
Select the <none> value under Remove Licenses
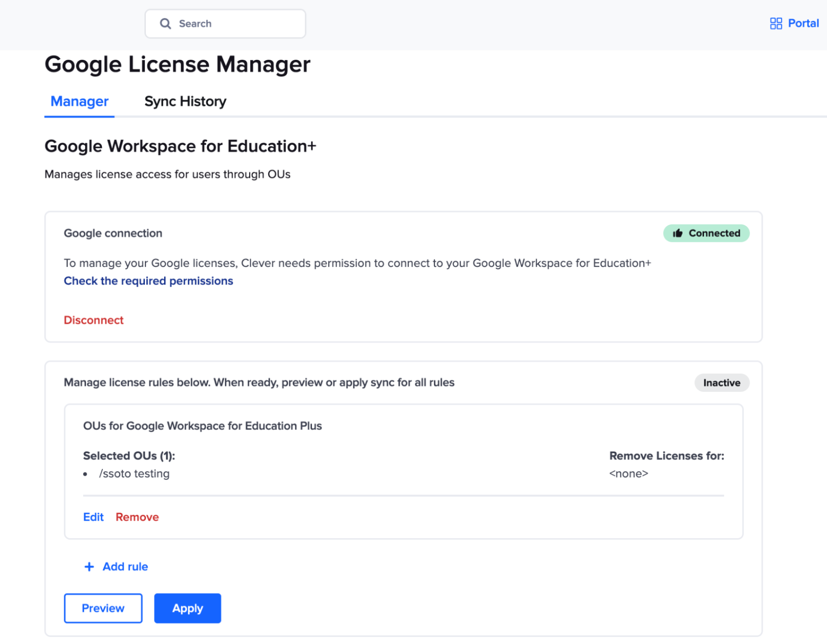(x=628, y=474)
